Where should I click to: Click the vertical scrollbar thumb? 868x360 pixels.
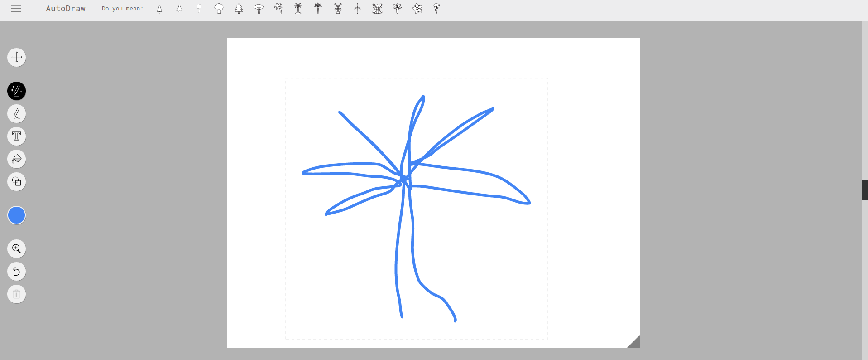pyautogui.click(x=864, y=190)
